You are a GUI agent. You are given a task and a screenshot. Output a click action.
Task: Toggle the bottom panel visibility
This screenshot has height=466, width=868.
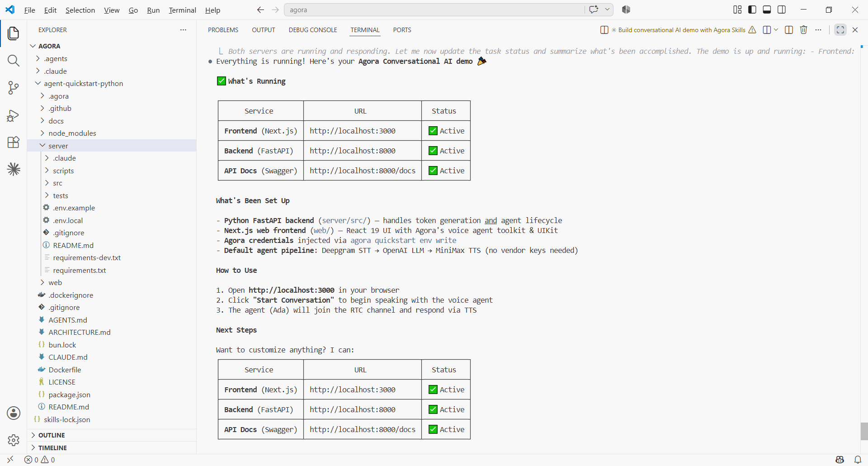(767, 10)
